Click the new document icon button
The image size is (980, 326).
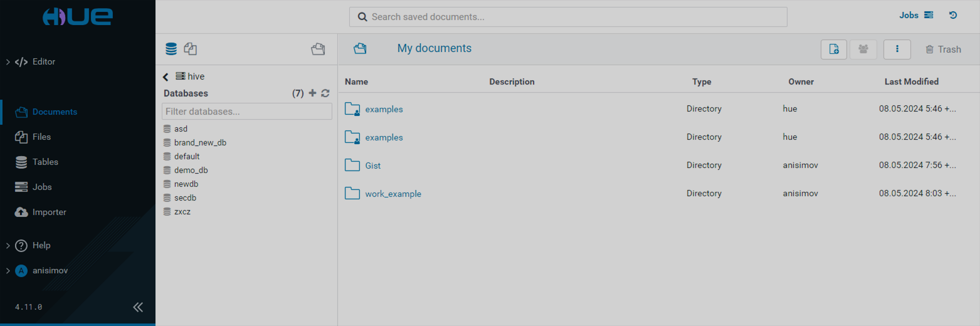click(833, 50)
